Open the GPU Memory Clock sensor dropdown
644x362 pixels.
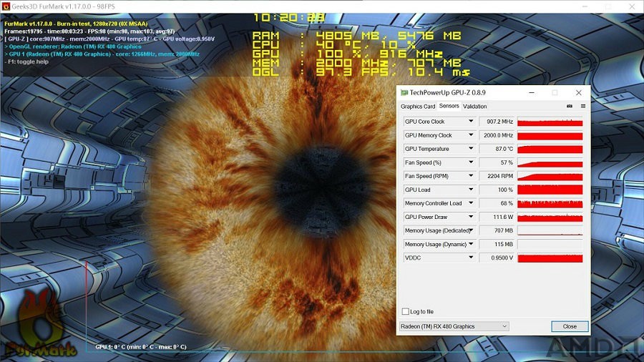471,135
